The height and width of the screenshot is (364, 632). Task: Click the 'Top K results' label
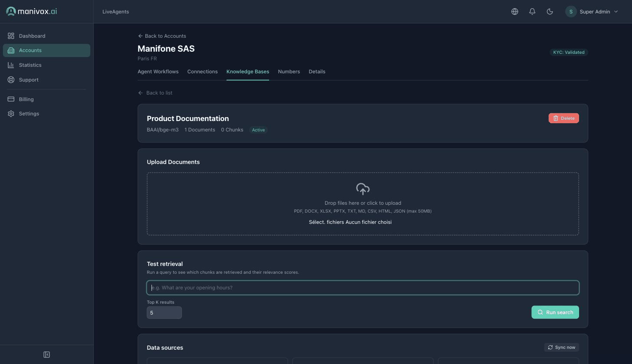tap(161, 302)
